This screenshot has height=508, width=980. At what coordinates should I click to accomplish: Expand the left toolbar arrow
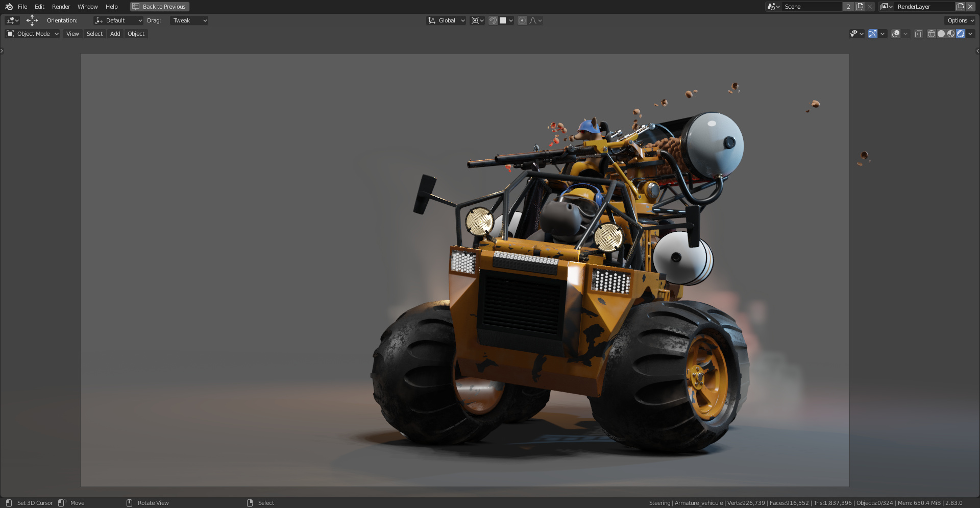(2, 51)
